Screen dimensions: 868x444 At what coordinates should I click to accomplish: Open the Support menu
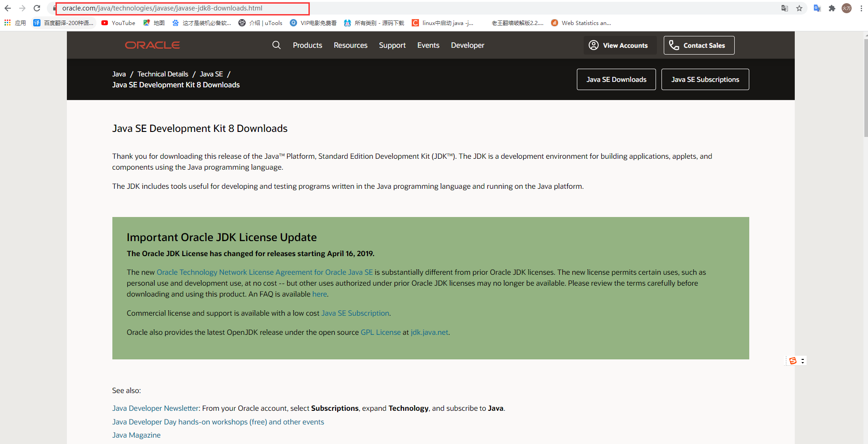coord(392,45)
